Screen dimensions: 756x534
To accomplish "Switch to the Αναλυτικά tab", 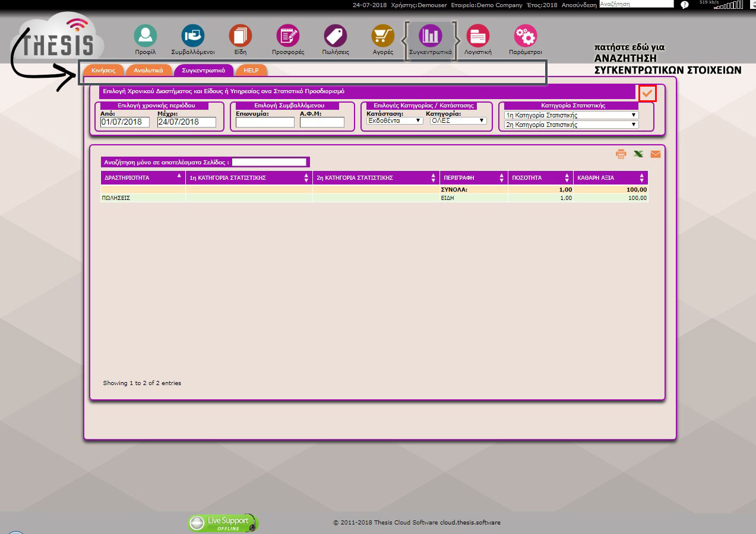I will pos(148,70).
